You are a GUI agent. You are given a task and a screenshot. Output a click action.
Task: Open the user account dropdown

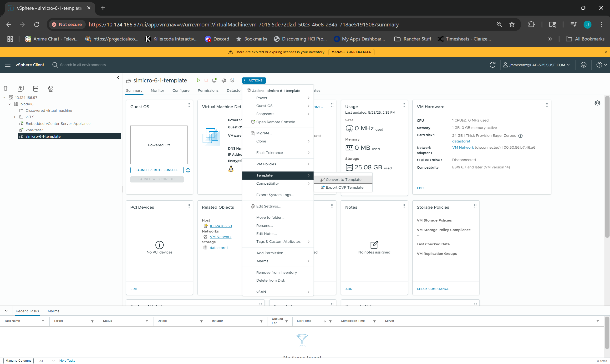click(536, 65)
